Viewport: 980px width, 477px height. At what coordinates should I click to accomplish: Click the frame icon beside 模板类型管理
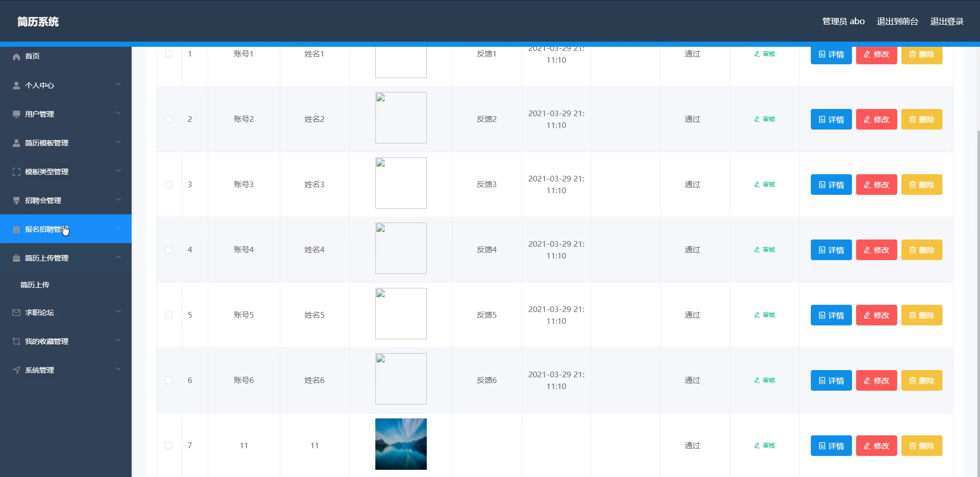coord(16,172)
